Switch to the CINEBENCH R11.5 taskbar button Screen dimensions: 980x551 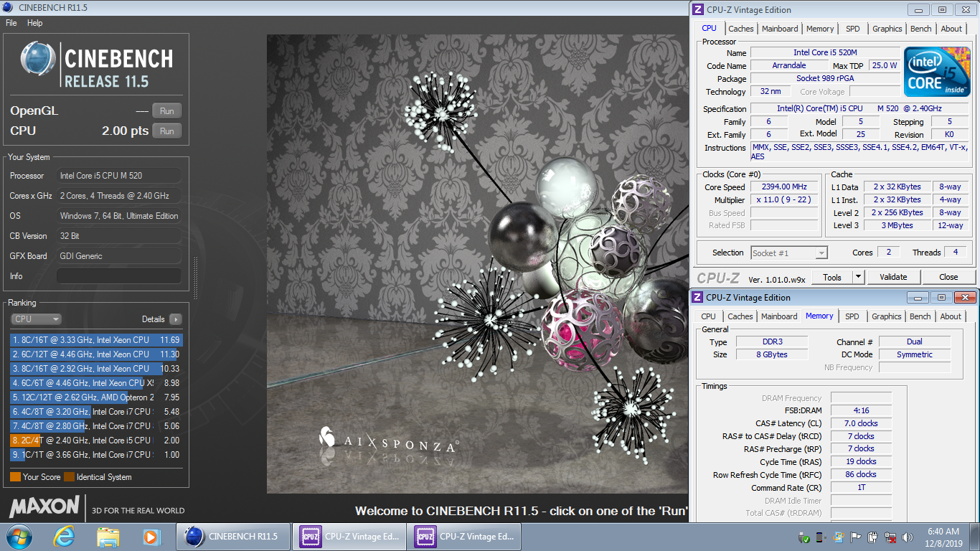tap(233, 537)
